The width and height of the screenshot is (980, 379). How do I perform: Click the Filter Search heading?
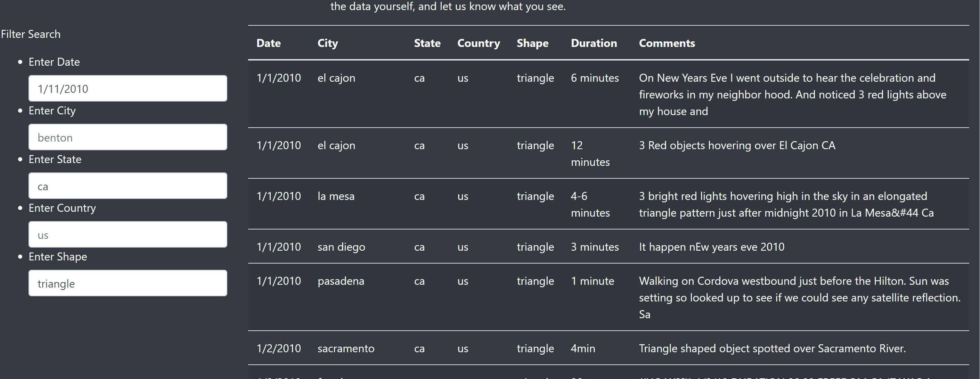[31, 34]
